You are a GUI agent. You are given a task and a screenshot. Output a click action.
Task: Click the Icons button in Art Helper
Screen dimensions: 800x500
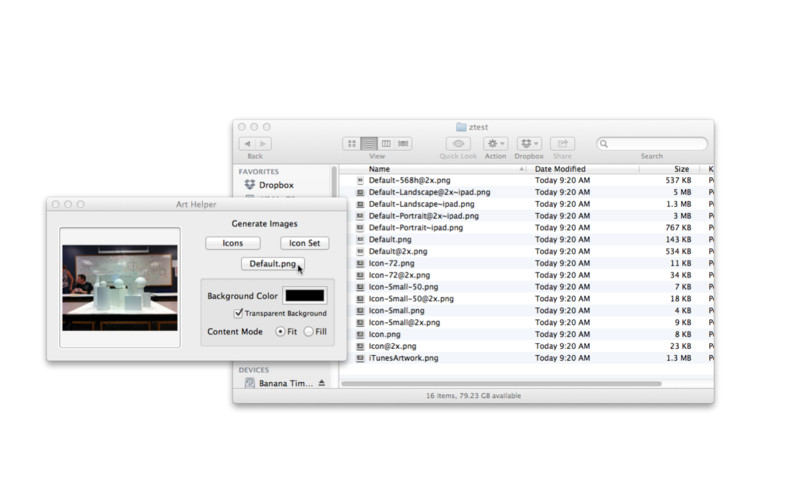coord(233,243)
